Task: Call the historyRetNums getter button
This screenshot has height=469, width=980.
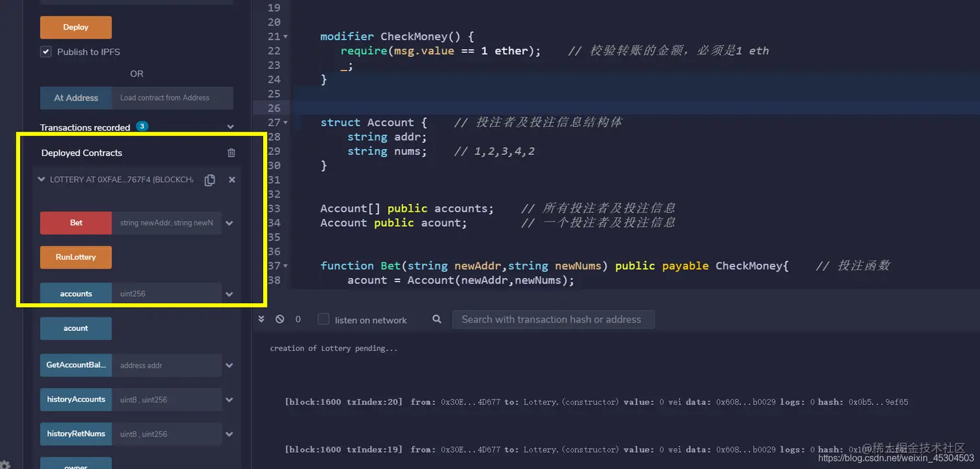Action: (x=76, y=434)
